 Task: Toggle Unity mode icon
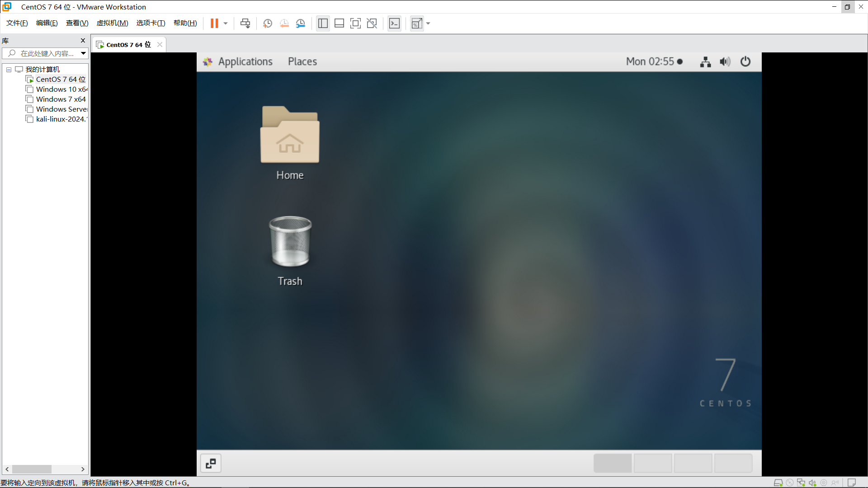(372, 23)
